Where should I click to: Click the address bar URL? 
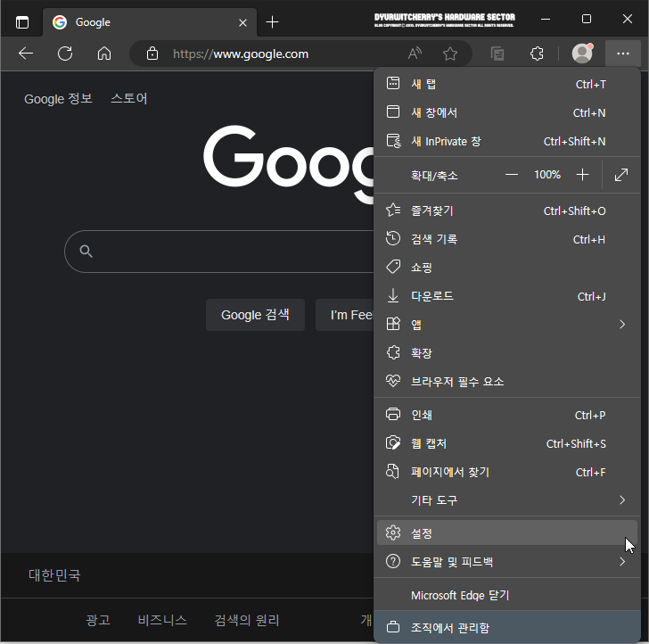(241, 54)
